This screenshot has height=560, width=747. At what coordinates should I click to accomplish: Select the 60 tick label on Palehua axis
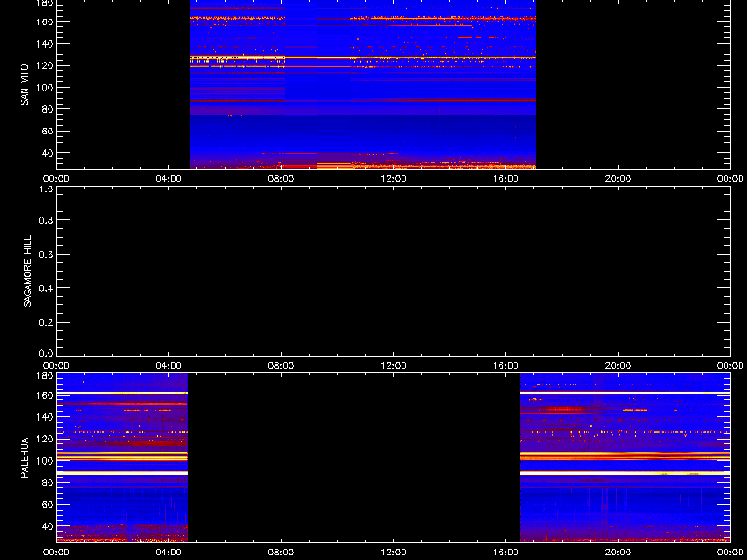tap(48, 505)
